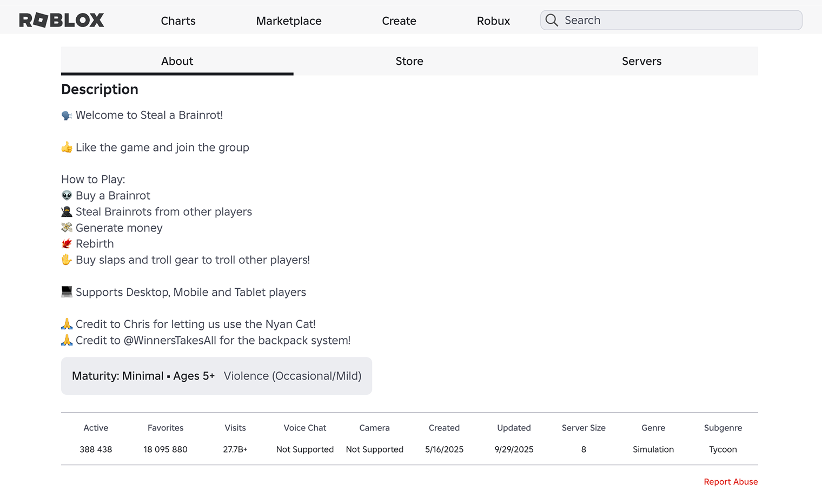The image size is (822, 504).
Task: Click the Maturity: Minimal Ages 5+ badge
Action: click(143, 376)
